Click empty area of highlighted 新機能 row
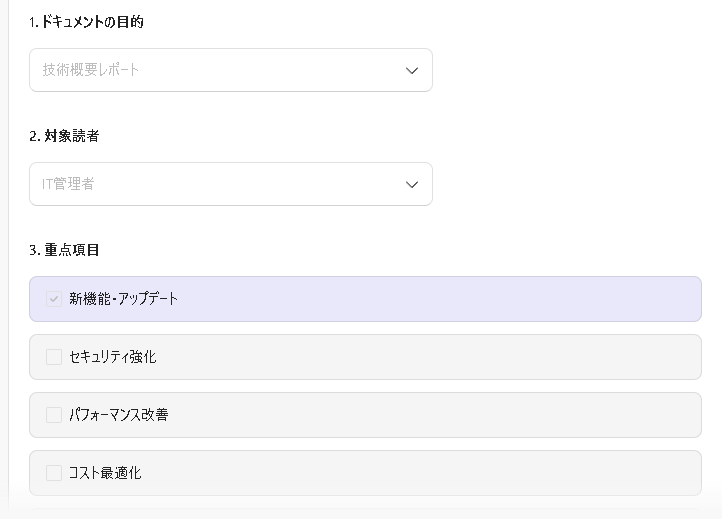 [x=450, y=299]
